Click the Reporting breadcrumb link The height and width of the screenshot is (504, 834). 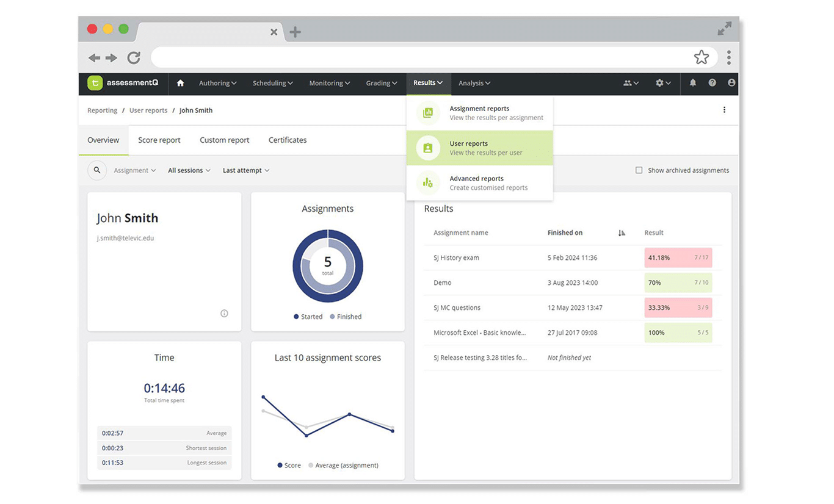click(102, 110)
